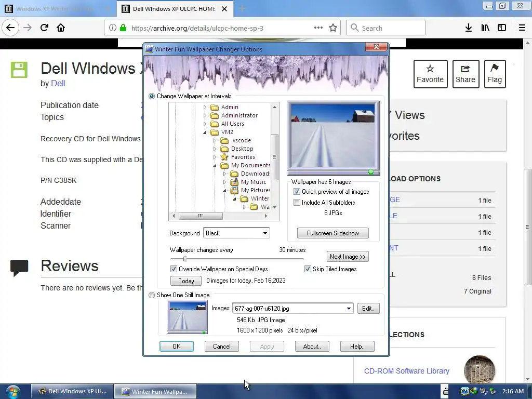Show site information icon in address bar
This screenshot has width=532, height=399.
pyautogui.click(x=113, y=28)
